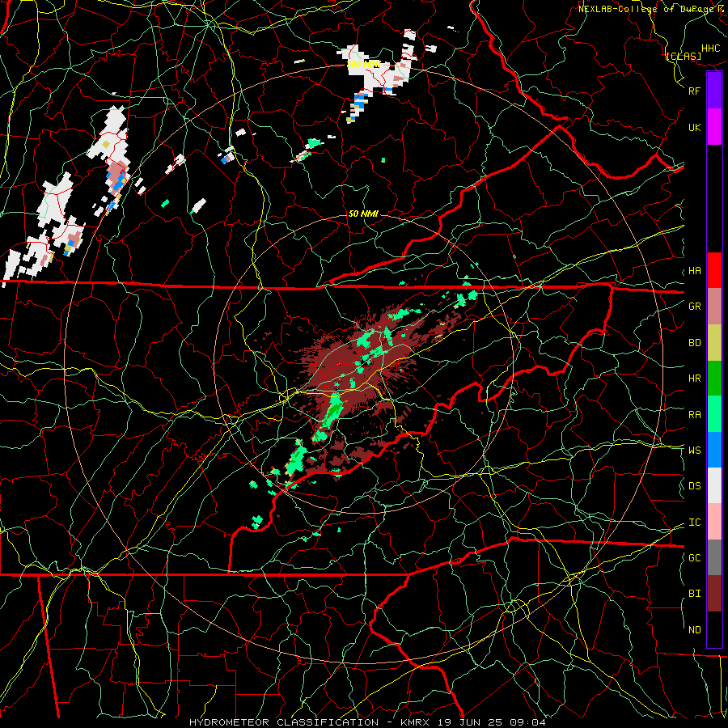Screen dimensions: 728x728
Task: Click the ND black legend swatch
Action: (714, 629)
